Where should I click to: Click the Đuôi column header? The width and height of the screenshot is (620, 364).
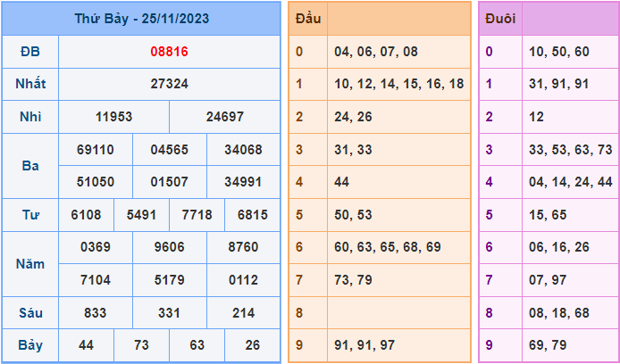(499, 19)
